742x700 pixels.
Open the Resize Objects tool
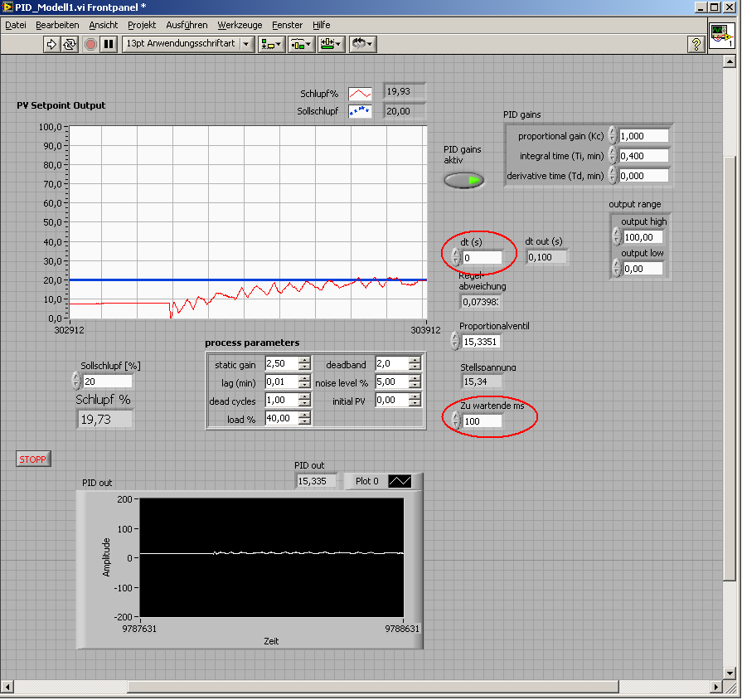pos(331,44)
